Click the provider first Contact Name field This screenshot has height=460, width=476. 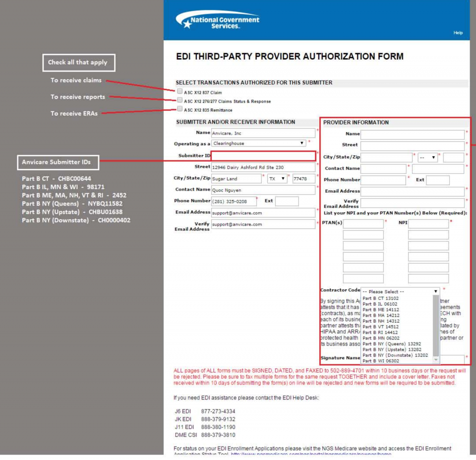click(x=383, y=169)
